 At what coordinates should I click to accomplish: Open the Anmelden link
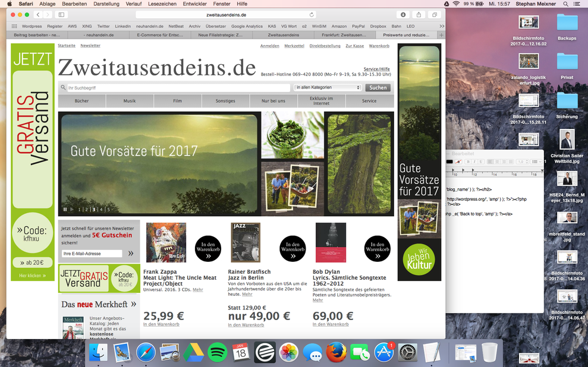(x=270, y=46)
